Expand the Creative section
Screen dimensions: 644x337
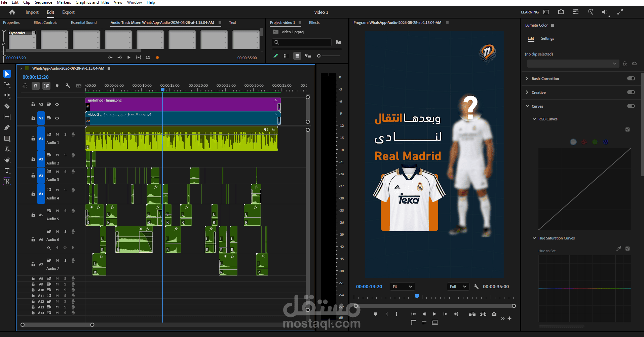pyautogui.click(x=527, y=92)
